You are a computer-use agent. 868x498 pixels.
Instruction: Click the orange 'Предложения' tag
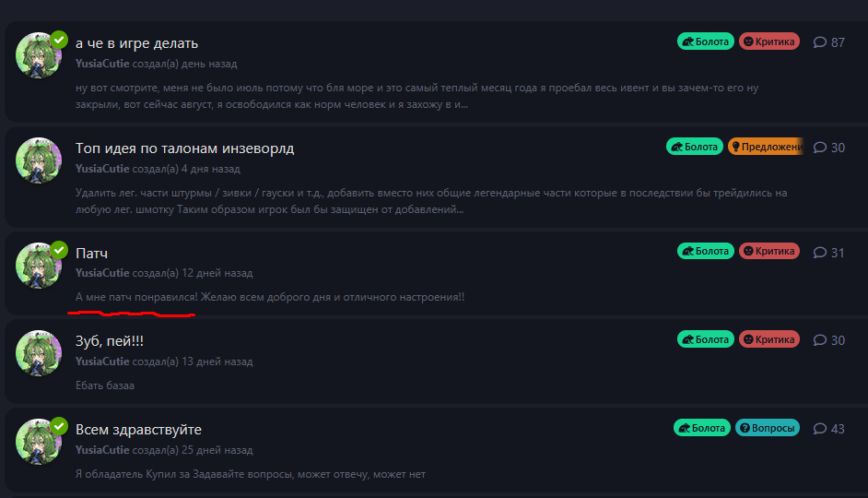coord(766,147)
